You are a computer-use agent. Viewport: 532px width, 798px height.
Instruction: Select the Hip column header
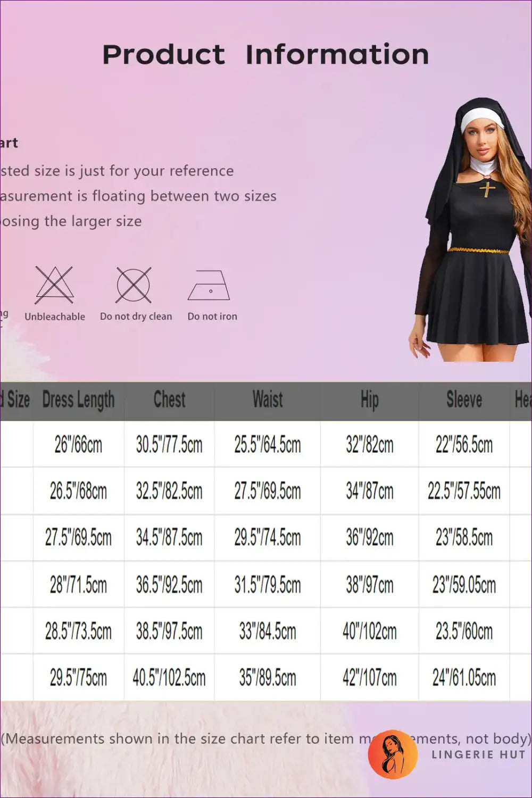point(369,400)
